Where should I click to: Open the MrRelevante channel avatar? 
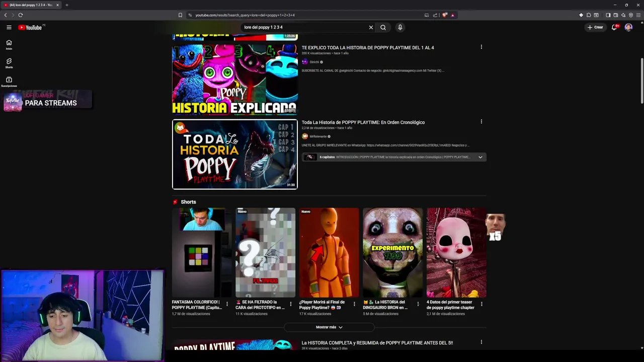[x=304, y=136]
